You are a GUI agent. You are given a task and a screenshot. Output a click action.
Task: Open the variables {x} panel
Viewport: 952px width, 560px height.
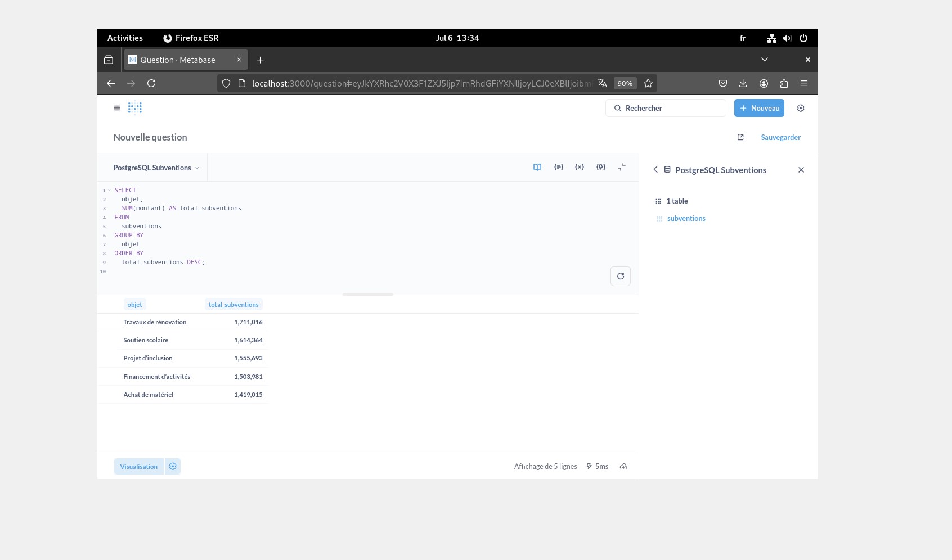click(579, 167)
